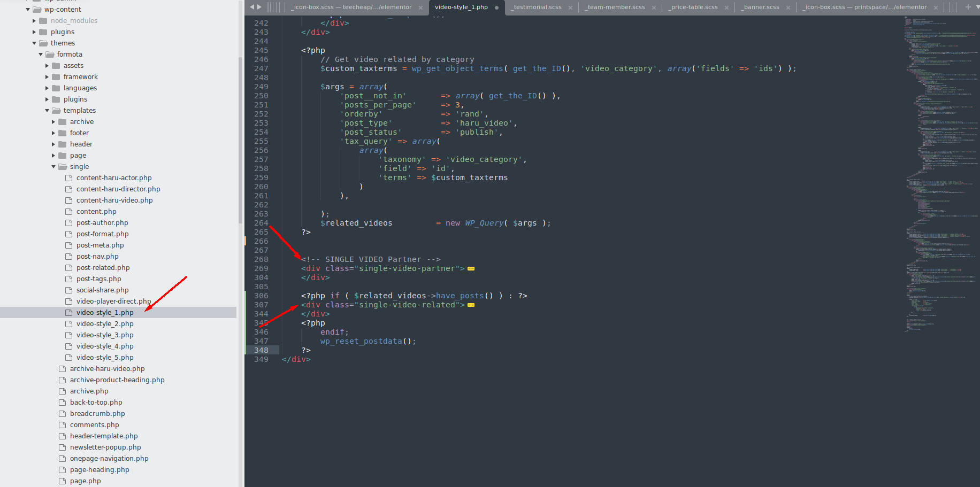Click file icon beside post-nav.php
The width and height of the screenshot is (980, 487).
(68, 257)
